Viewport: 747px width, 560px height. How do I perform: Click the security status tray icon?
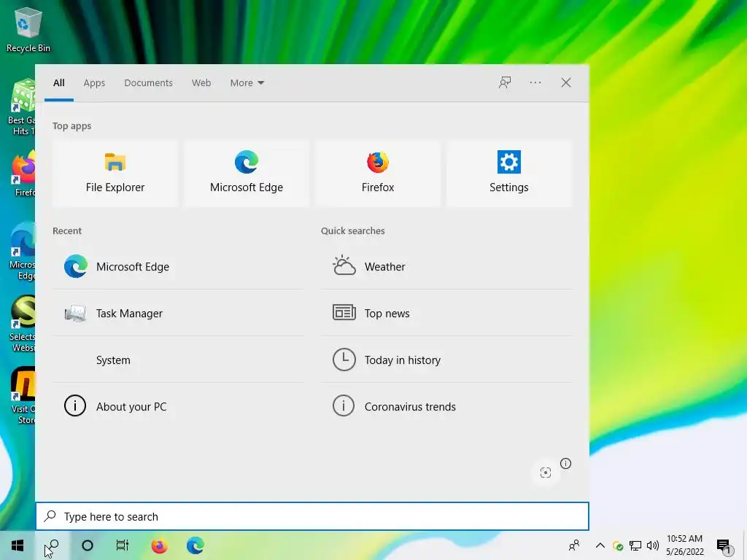click(x=618, y=546)
